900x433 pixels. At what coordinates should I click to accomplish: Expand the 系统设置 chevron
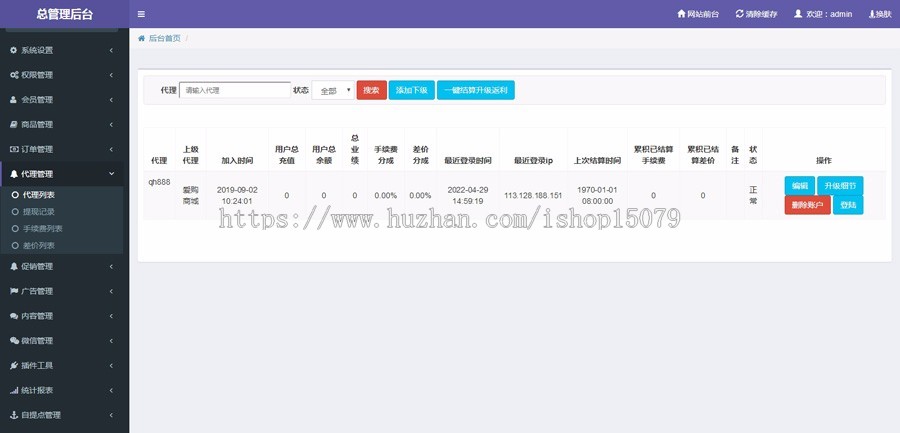pyautogui.click(x=111, y=51)
